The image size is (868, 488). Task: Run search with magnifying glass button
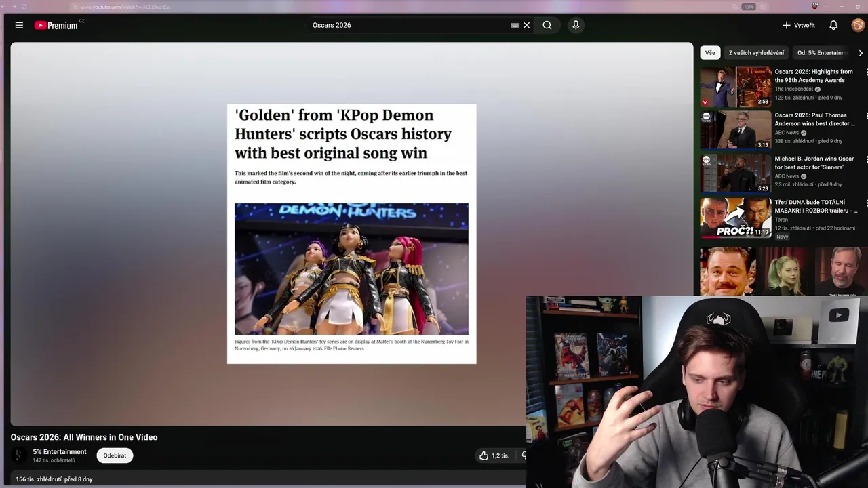[547, 25]
